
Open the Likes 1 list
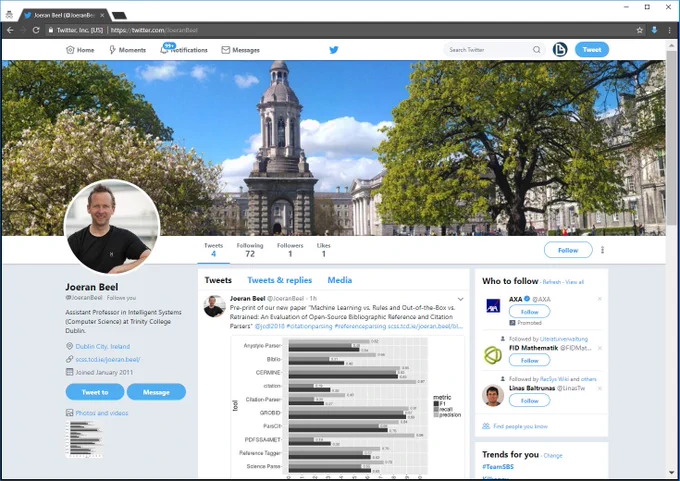(x=324, y=250)
